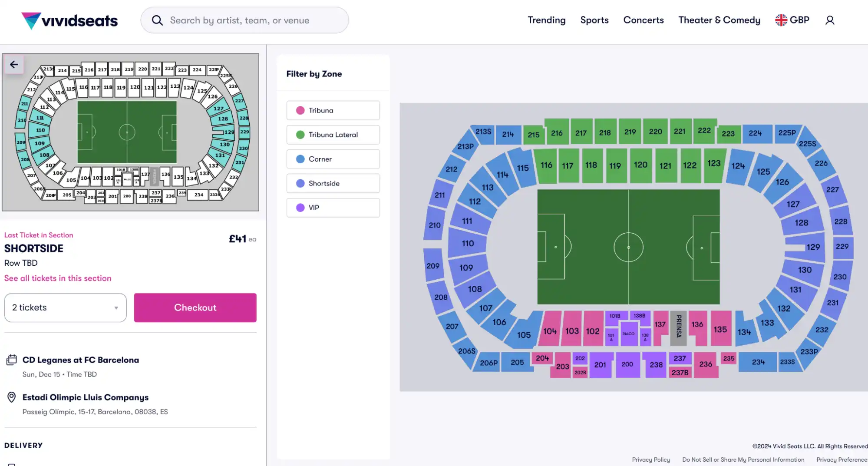868x466 pixels.
Task: Open the user account icon
Action: point(830,20)
